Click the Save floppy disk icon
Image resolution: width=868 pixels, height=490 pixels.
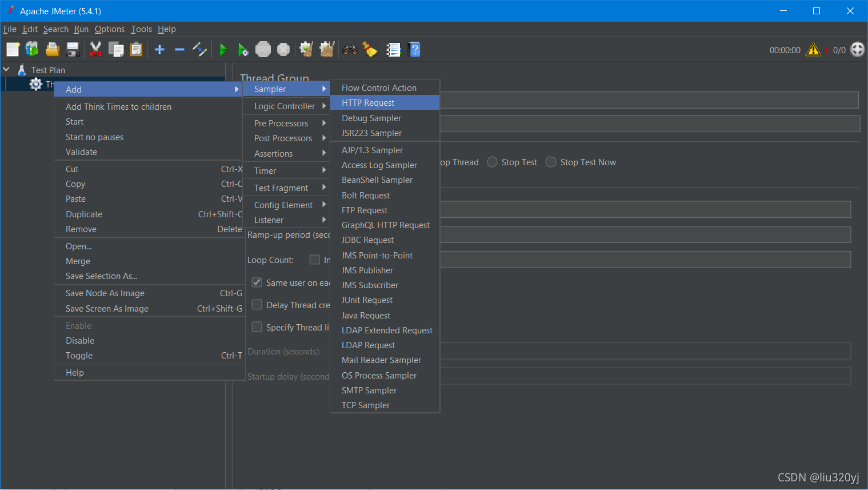(x=73, y=50)
